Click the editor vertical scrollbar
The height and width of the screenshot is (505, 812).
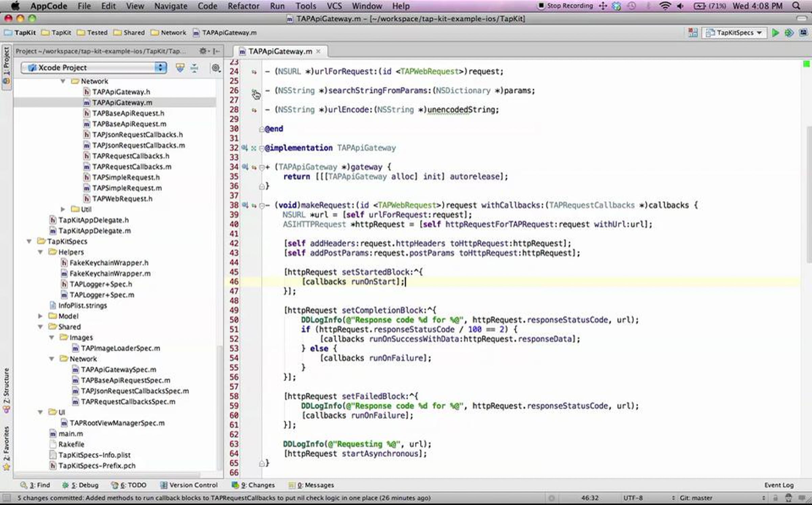pos(809,194)
